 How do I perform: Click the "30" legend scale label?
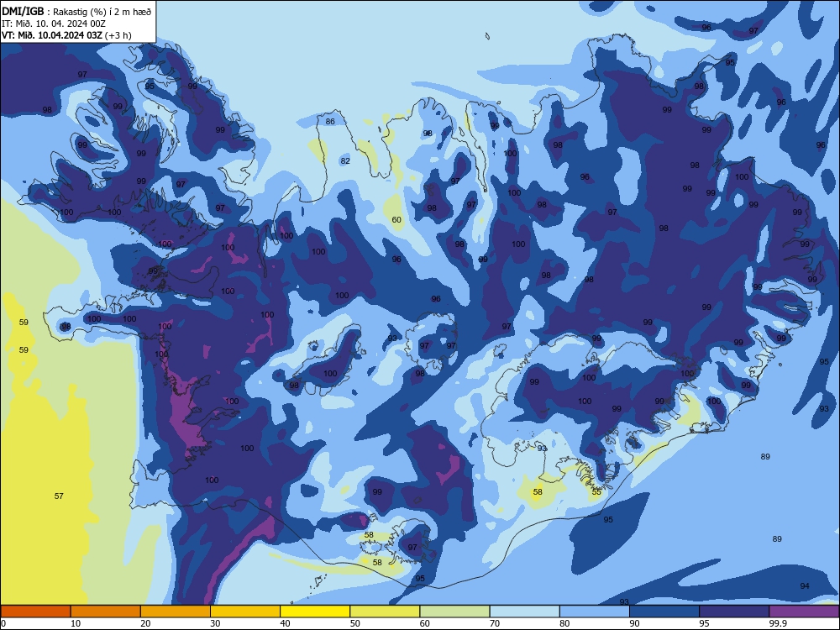(x=215, y=623)
